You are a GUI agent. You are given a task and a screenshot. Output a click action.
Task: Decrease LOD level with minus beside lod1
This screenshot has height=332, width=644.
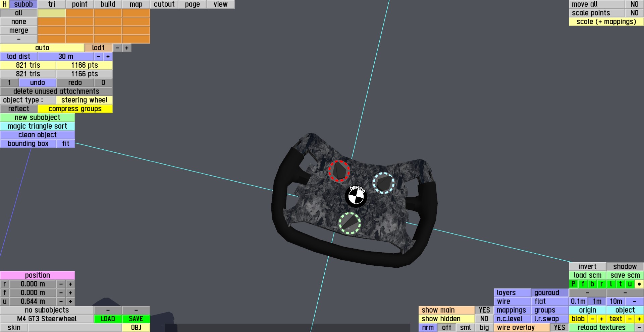[x=117, y=48]
